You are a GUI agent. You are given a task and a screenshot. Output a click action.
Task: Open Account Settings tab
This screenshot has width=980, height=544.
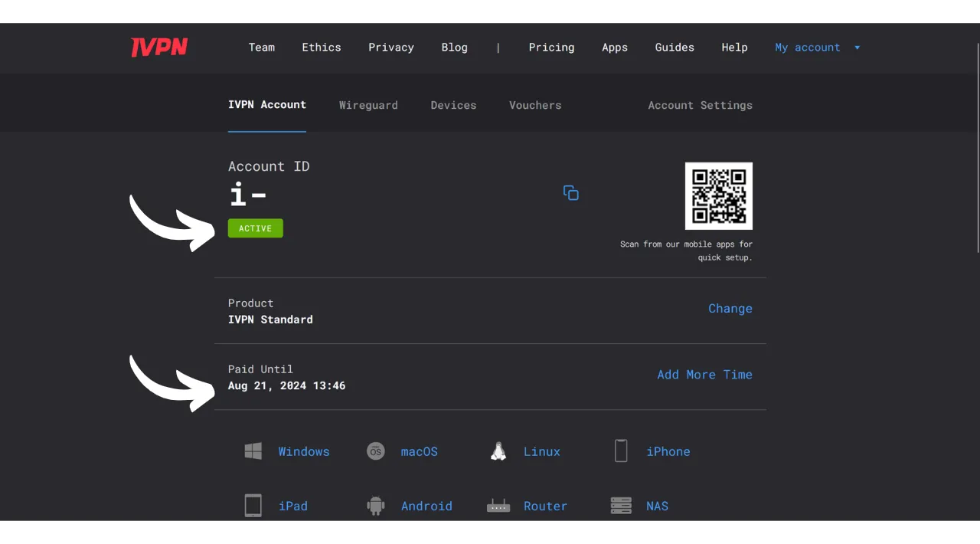click(701, 105)
